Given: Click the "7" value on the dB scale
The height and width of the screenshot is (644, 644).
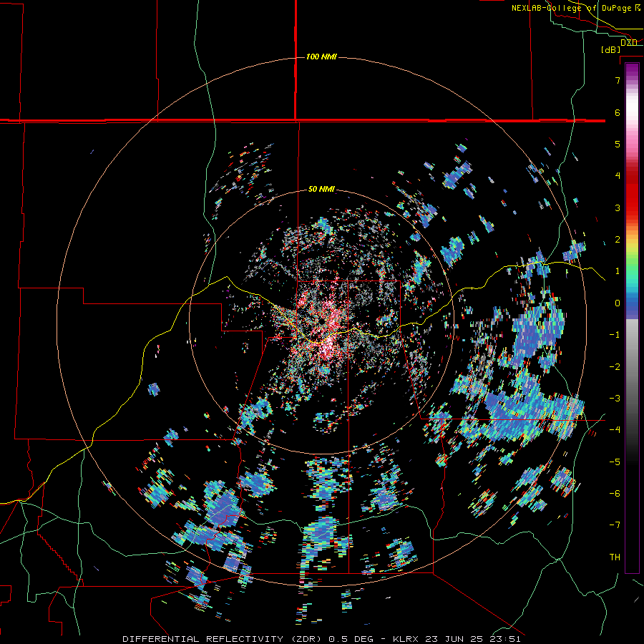Looking at the screenshot, I should tap(618, 80).
